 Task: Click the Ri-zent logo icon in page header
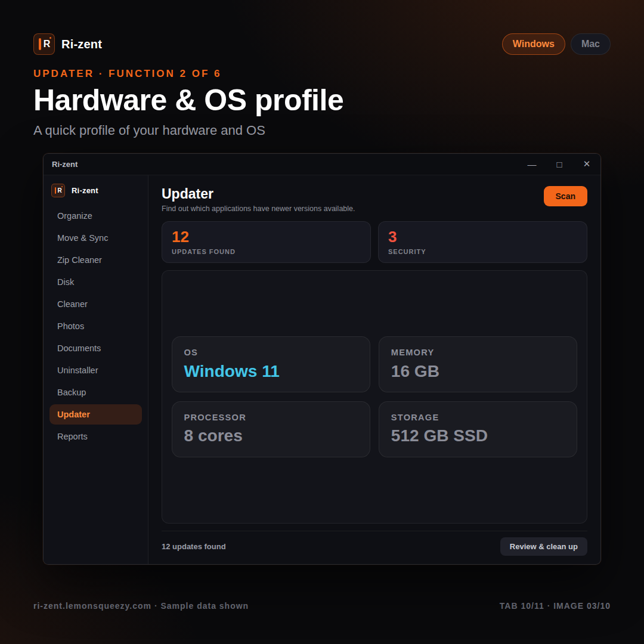(x=44, y=44)
